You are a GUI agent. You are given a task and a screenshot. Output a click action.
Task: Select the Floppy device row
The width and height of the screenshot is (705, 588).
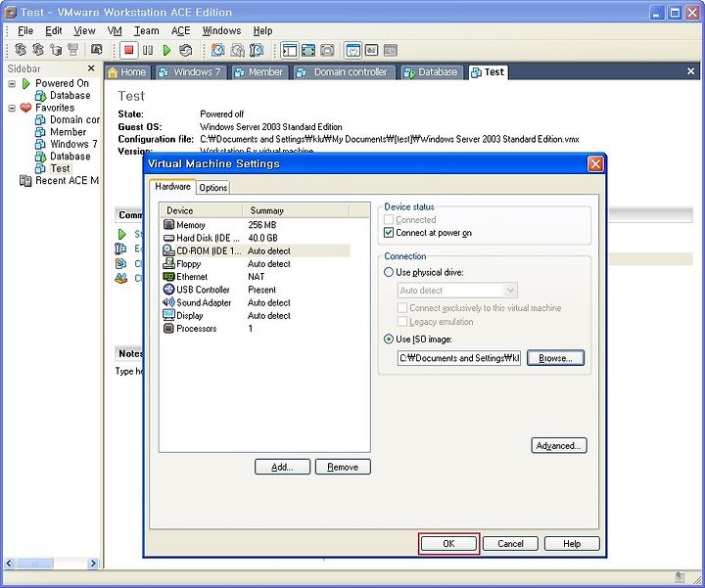(255, 264)
